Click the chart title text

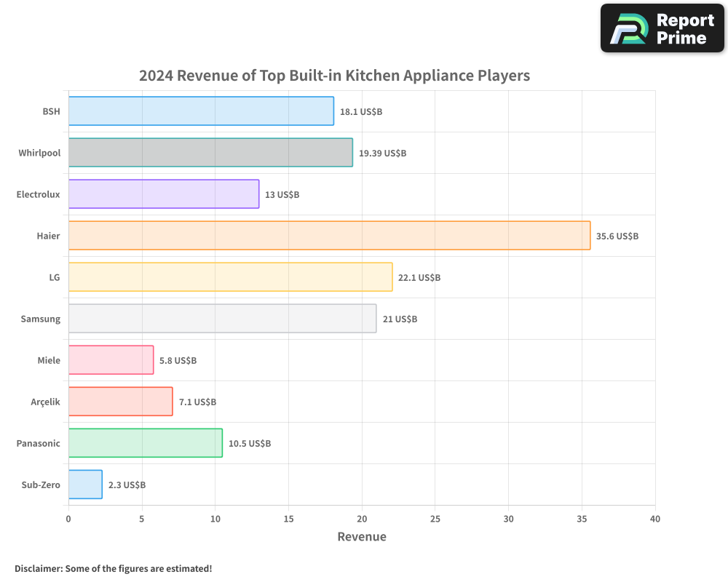(x=334, y=76)
